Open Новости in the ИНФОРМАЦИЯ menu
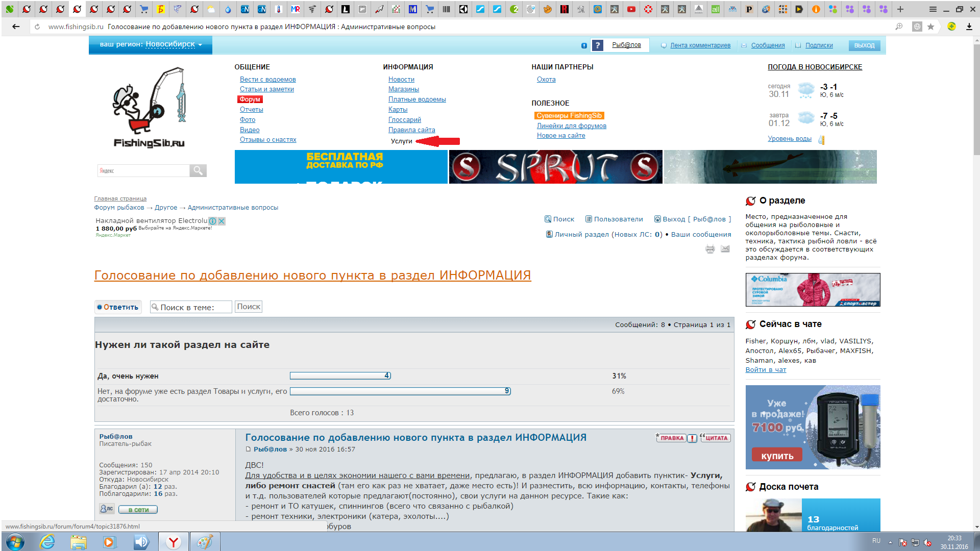The image size is (980, 551). pos(401,80)
